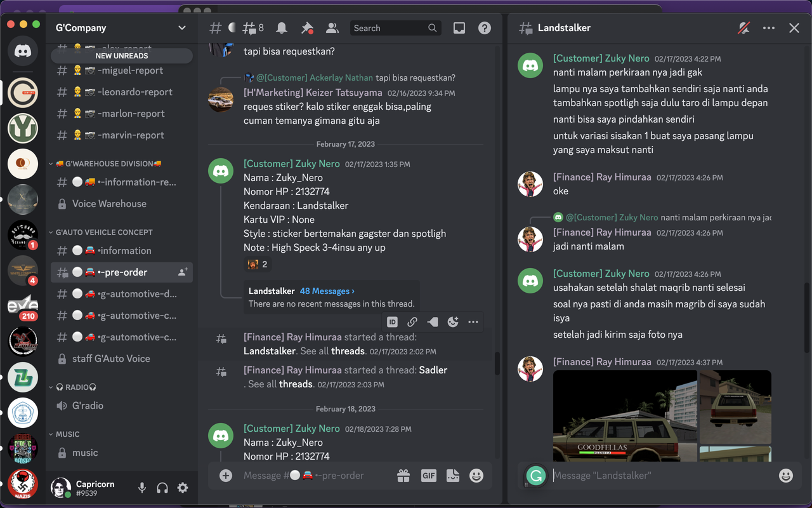This screenshot has height=508, width=812.
Task: Open notification settings bell icon
Action: coord(282,28)
